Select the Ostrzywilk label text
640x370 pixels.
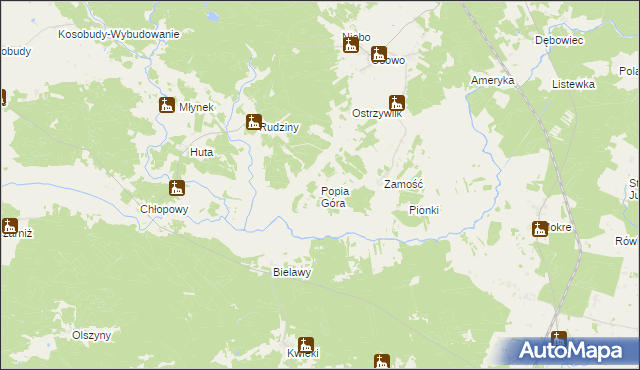point(377,113)
